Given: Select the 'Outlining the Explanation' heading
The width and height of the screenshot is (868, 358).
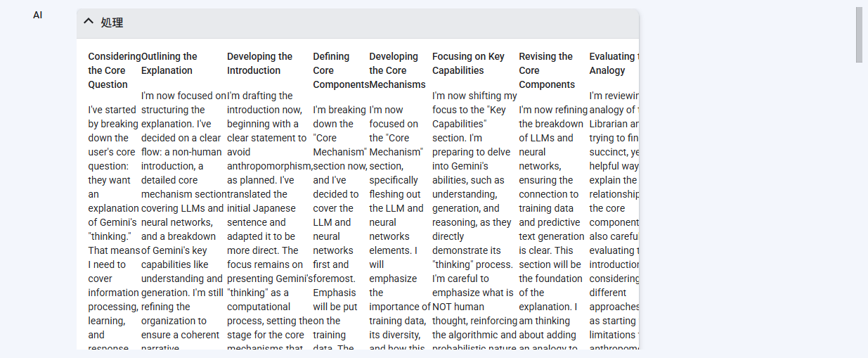Looking at the screenshot, I should pos(169,63).
